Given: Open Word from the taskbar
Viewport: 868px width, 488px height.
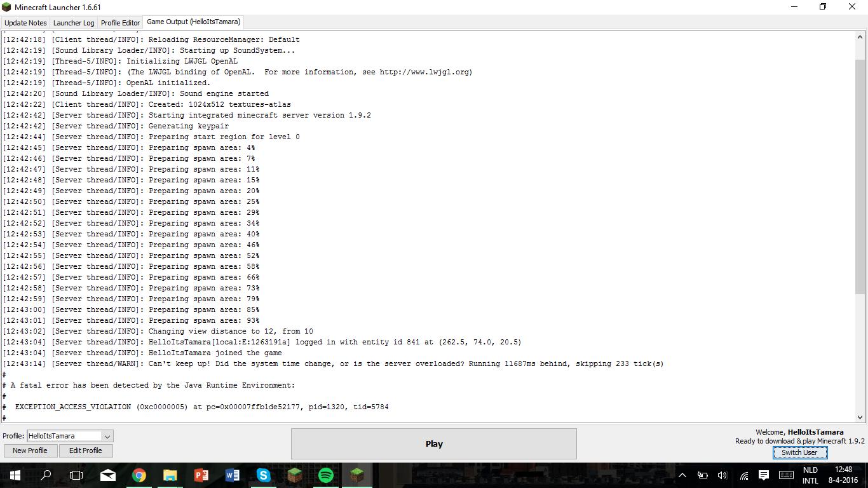Looking at the screenshot, I should pyautogui.click(x=233, y=475).
